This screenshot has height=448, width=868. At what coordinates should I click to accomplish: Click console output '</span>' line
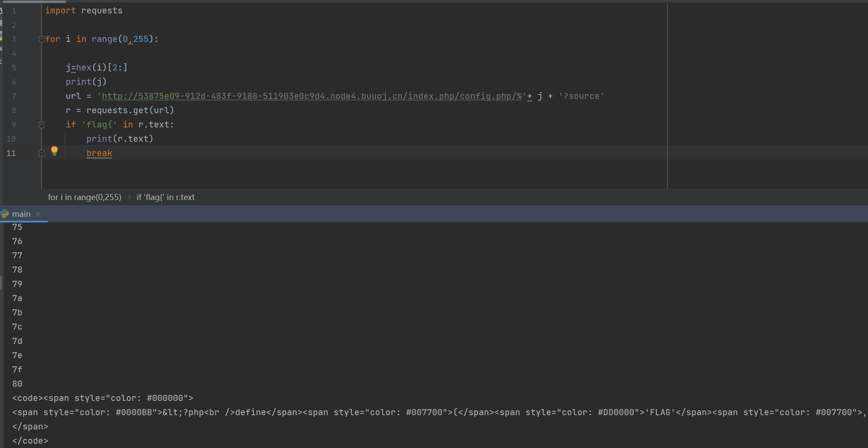pos(30,426)
